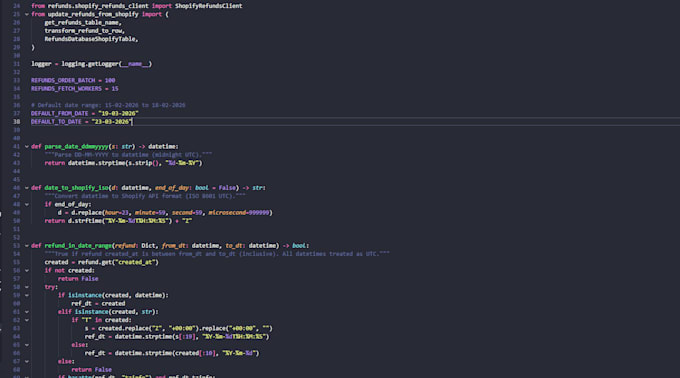Collapse 'if isinstance(created, datetime):' block
Image resolution: width=680 pixels, height=378 pixels.
click(26, 295)
